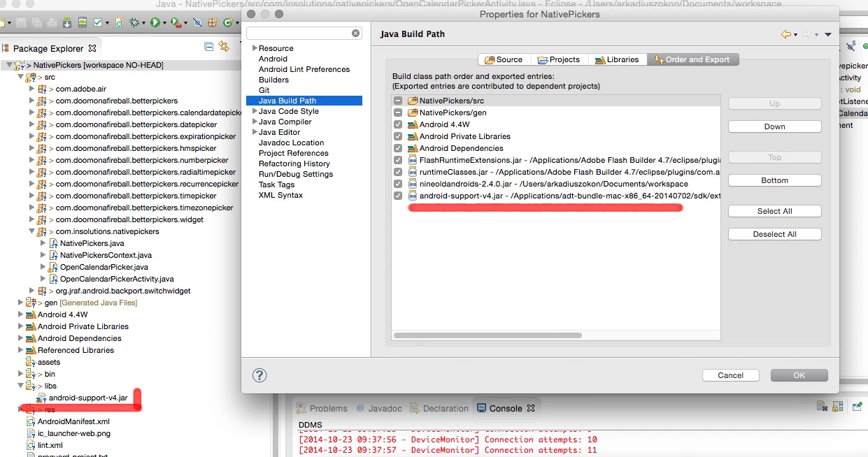The width and height of the screenshot is (868, 457).
Task: Click the OK button
Action: click(799, 375)
